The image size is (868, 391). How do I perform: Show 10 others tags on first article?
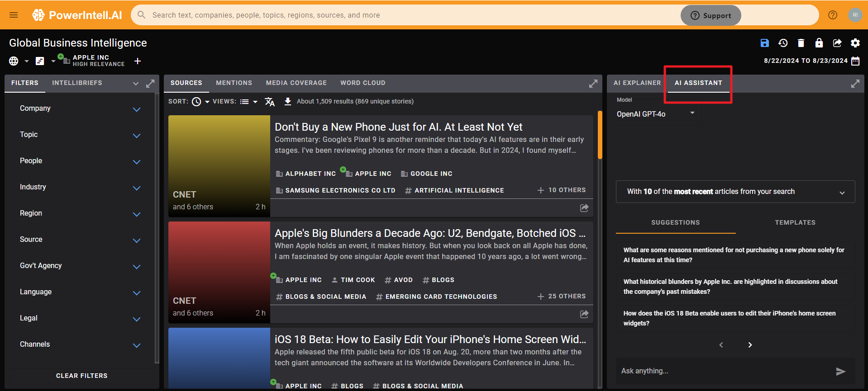pyautogui.click(x=562, y=190)
